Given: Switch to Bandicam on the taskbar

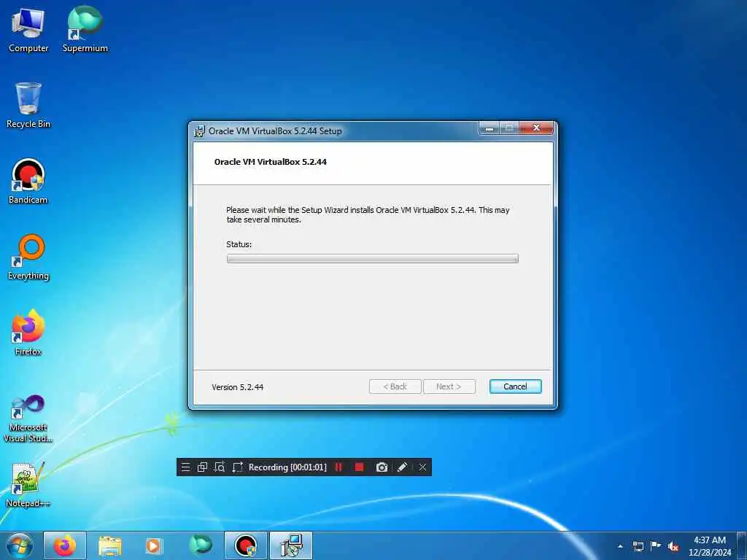Looking at the screenshot, I should 246,545.
